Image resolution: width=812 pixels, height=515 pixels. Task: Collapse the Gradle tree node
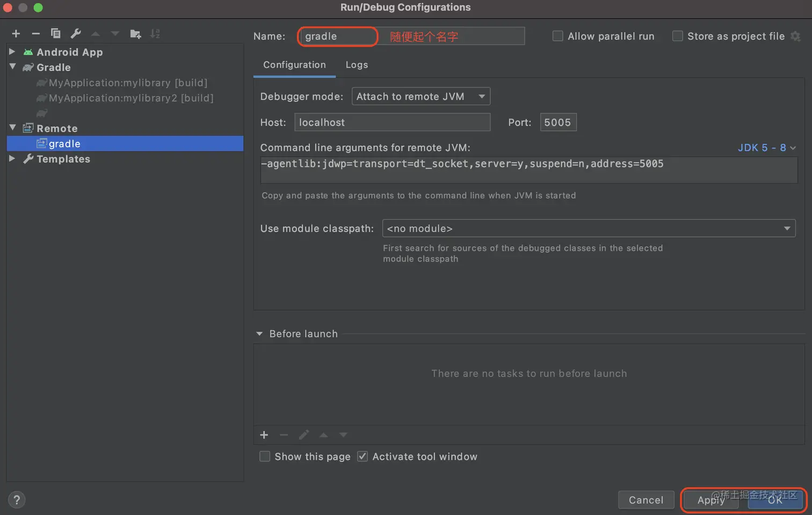[12, 67]
